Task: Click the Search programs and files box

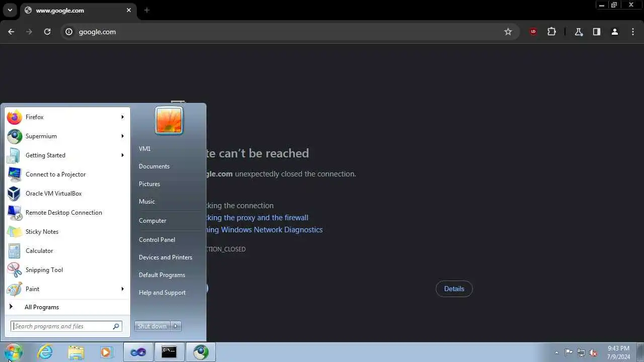Action: pos(66,326)
